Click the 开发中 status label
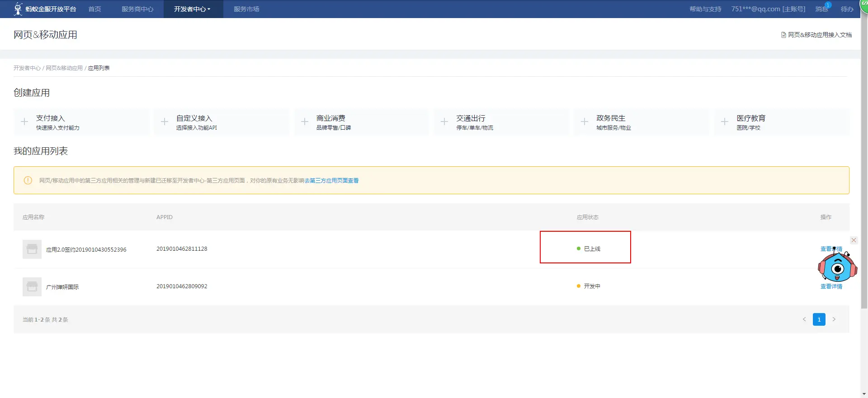This screenshot has height=398, width=868. [592, 286]
